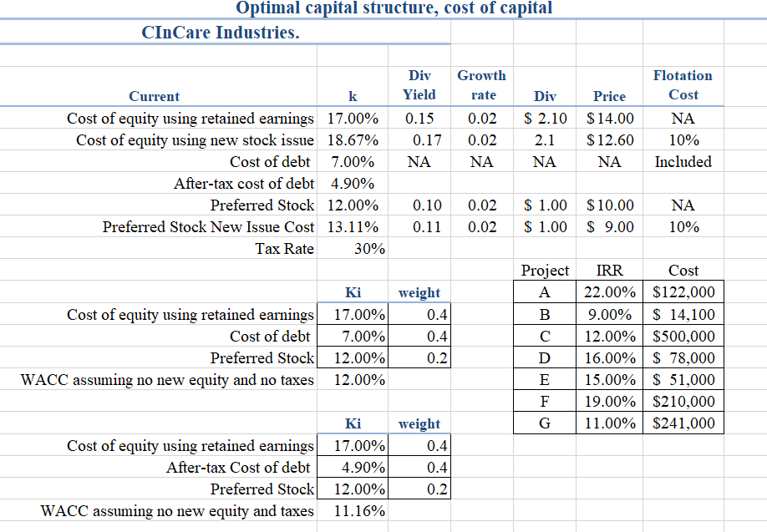767x532 pixels.
Task: Select the 'Included' flotation cost cell
Action: [683, 162]
